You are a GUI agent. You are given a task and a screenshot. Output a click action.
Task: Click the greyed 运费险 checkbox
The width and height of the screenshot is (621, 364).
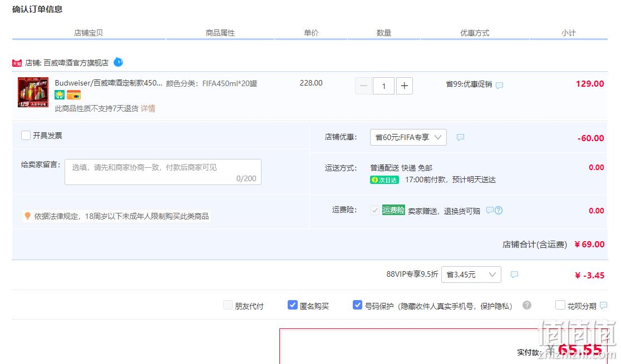374,210
